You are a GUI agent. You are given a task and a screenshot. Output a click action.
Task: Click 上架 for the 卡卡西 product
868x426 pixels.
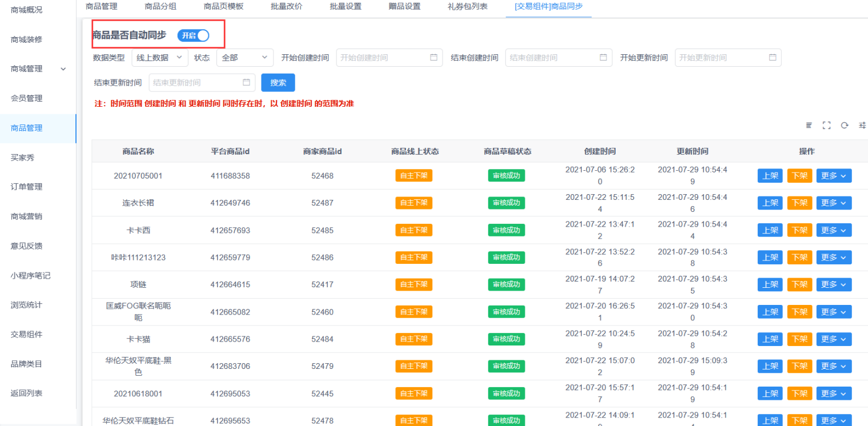tap(770, 230)
